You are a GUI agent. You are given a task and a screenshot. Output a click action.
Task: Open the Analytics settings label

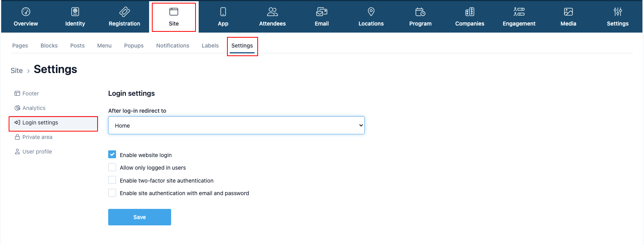coord(34,108)
